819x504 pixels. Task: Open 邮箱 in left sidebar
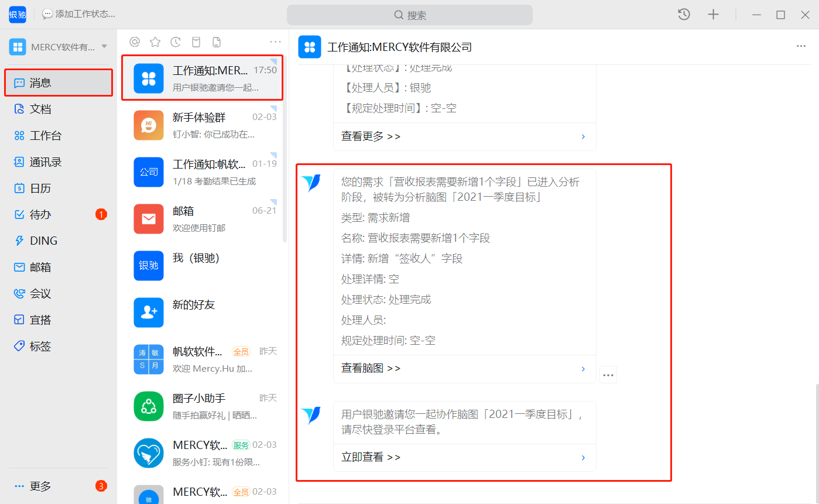pos(59,267)
